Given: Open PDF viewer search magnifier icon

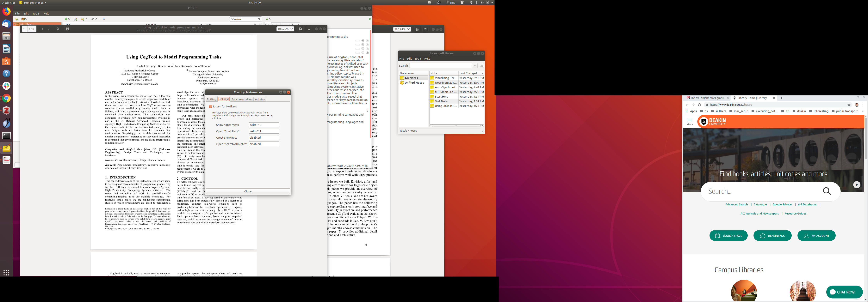Looking at the screenshot, I should click(x=58, y=29).
